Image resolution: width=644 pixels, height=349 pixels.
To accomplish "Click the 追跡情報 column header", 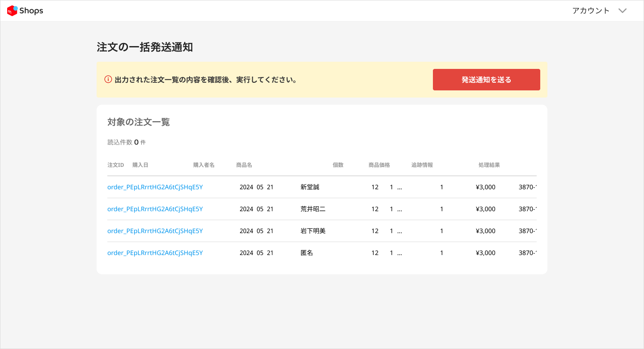I will 422,165.
